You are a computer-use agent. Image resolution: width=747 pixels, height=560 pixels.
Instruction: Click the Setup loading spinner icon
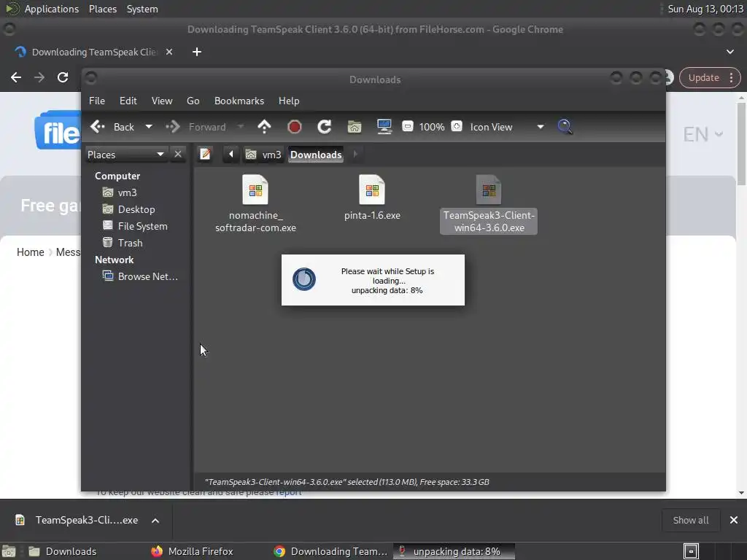pos(304,279)
